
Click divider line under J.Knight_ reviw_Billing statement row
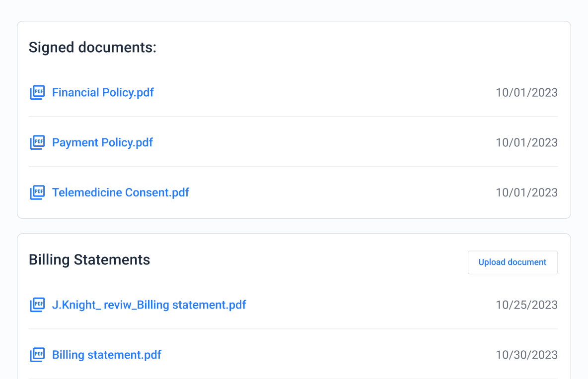[x=293, y=329]
